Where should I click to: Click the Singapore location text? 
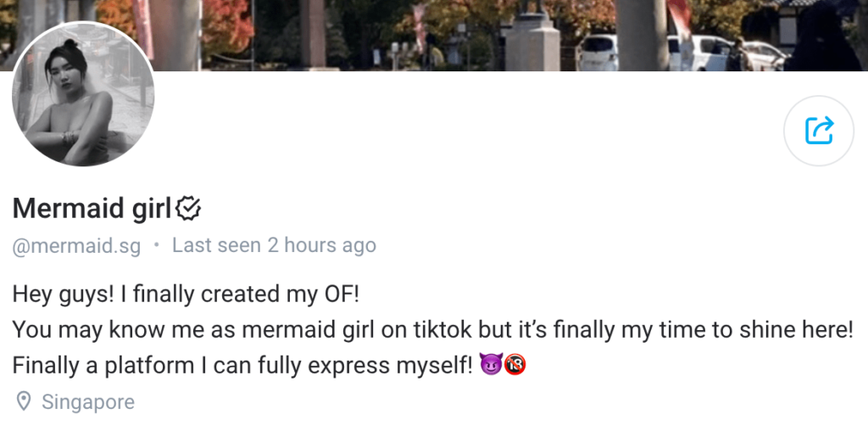tap(88, 401)
